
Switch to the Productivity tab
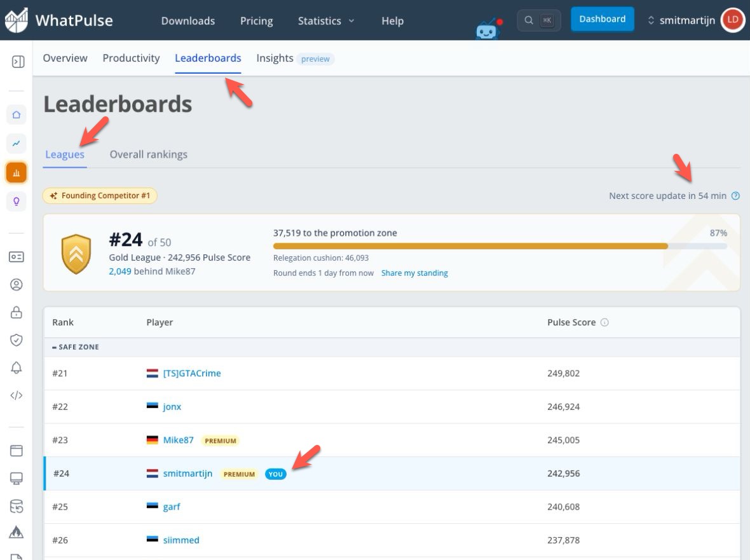pyautogui.click(x=131, y=58)
